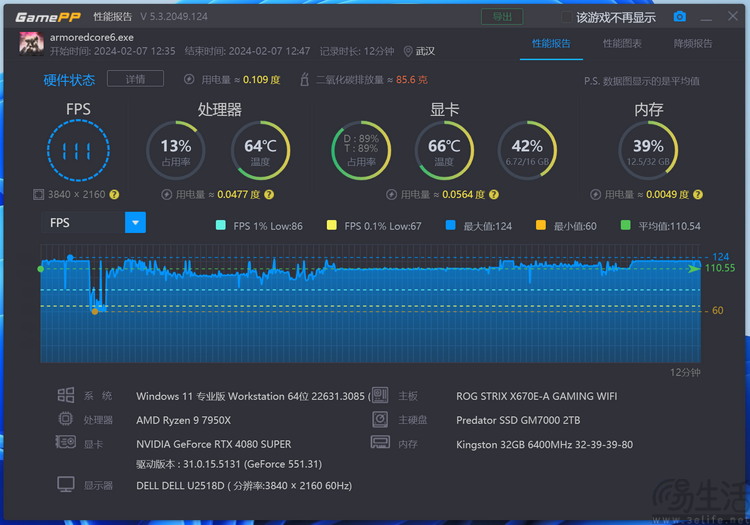Click the FPS 111 circular gauge
This screenshot has width=750, height=525.
point(78,151)
